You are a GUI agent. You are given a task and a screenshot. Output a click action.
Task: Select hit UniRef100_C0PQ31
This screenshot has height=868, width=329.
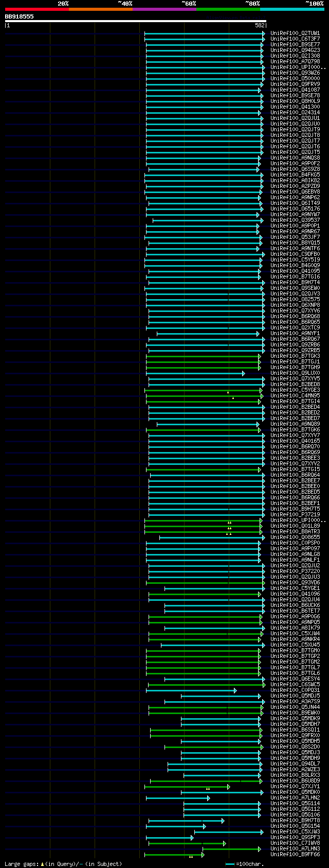pos(295,690)
